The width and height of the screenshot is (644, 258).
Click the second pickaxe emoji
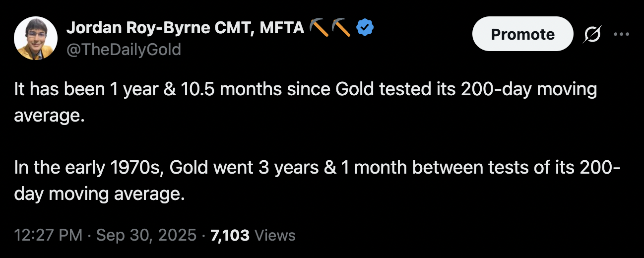(x=342, y=28)
